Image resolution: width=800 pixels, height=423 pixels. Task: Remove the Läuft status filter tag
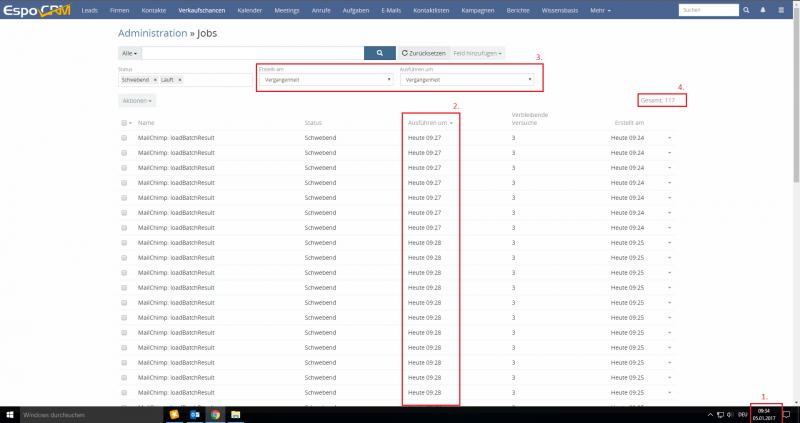point(181,78)
